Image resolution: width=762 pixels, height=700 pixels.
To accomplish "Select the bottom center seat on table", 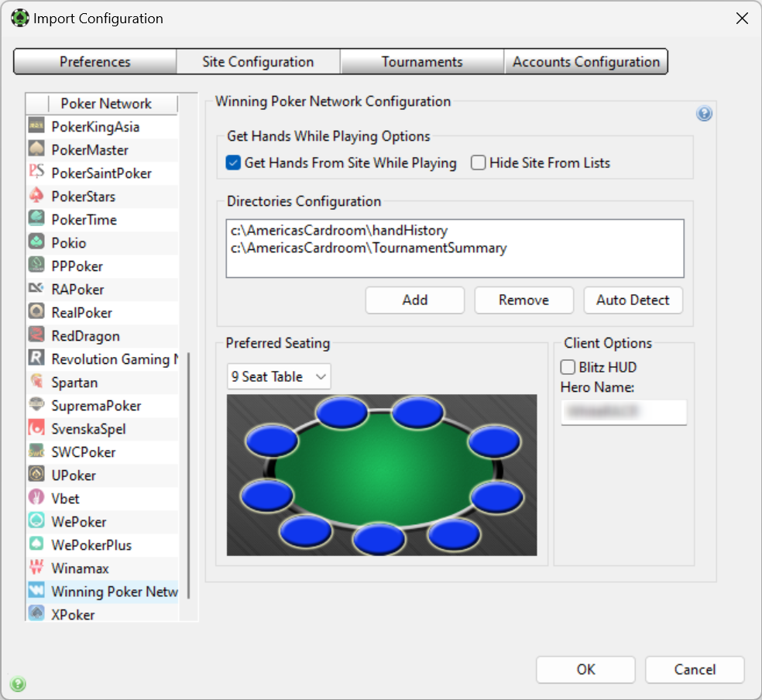I will point(379,538).
